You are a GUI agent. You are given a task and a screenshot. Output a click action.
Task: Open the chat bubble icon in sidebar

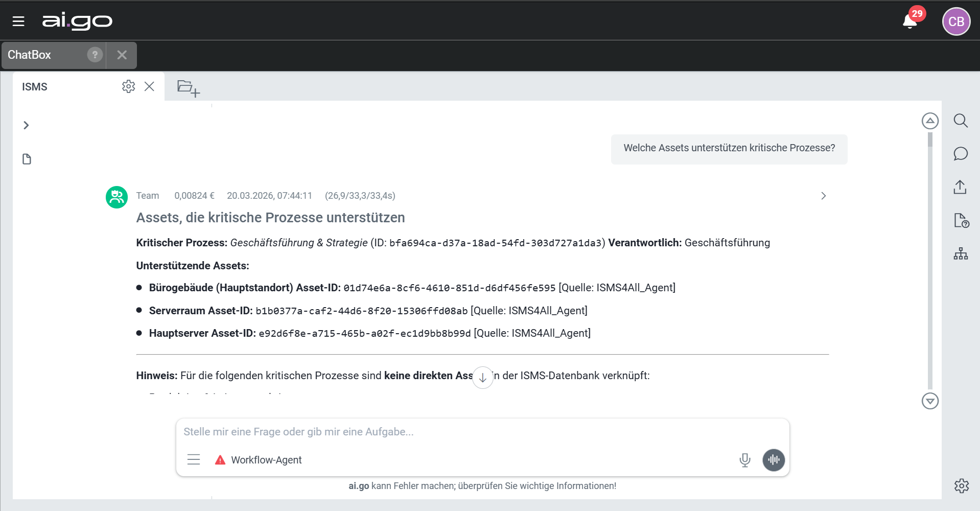961,154
